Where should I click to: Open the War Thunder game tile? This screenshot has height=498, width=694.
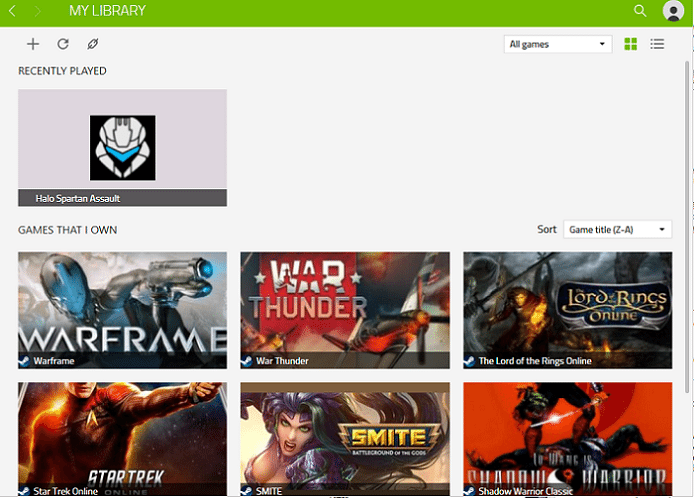(345, 310)
